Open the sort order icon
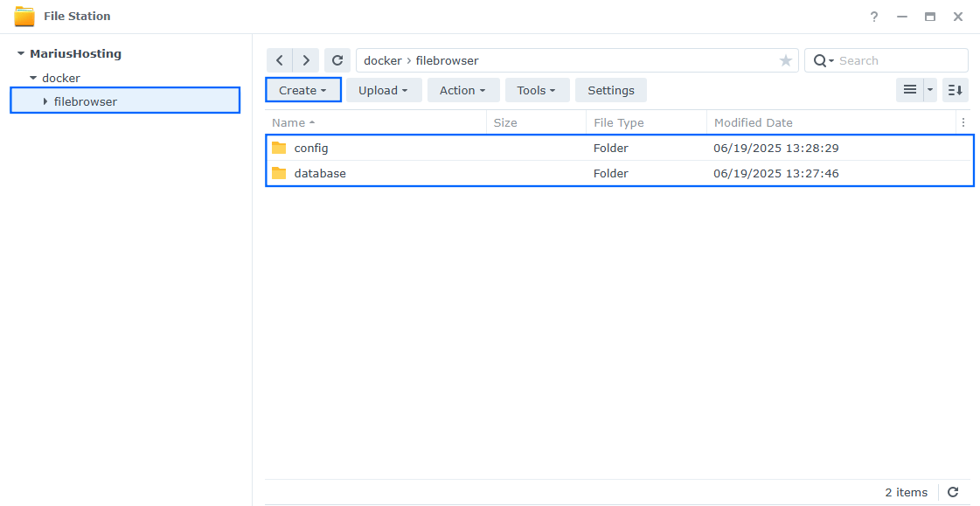 (955, 90)
